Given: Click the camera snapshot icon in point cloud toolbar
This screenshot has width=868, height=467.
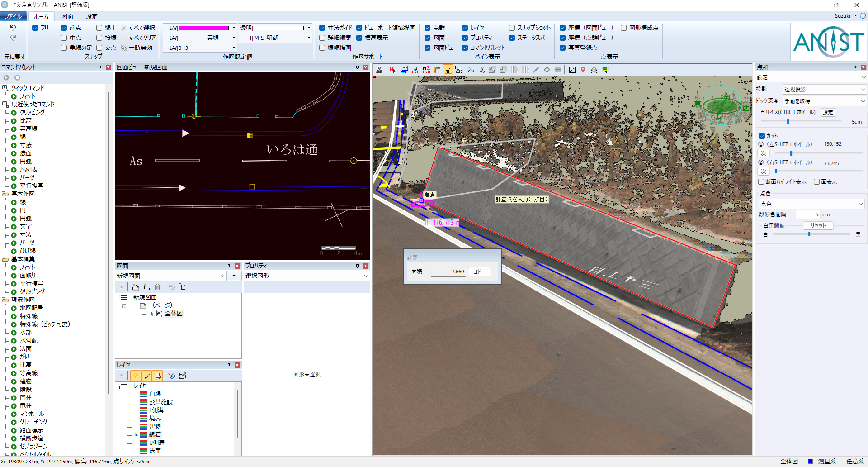Looking at the screenshot, I should (x=459, y=70).
